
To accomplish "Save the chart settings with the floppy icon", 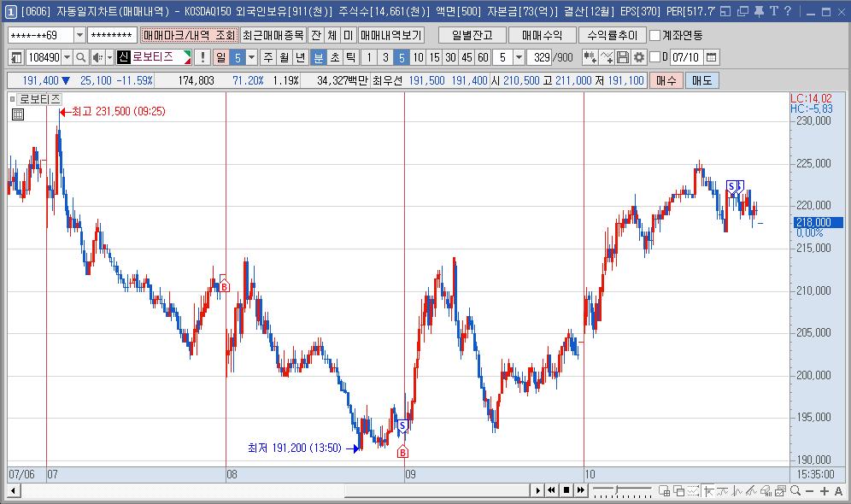I will pos(623,57).
